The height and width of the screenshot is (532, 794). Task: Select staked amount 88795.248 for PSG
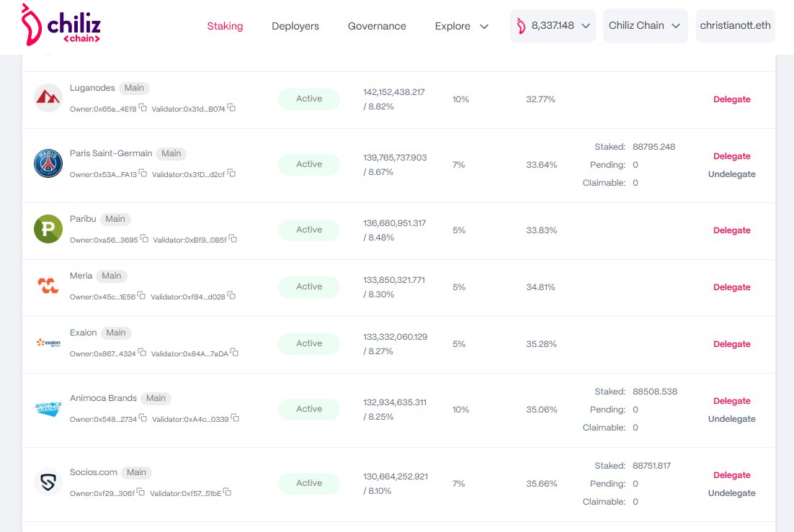pos(654,147)
